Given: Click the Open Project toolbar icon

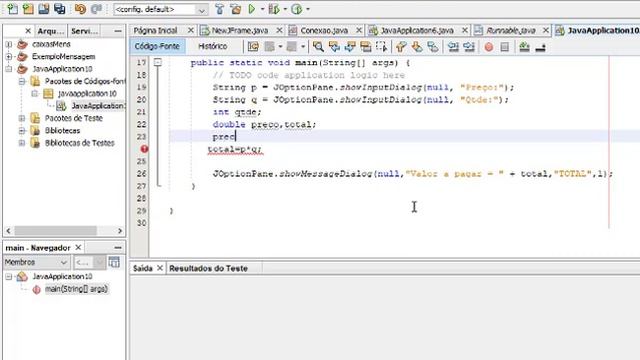Looking at the screenshot, I should click(x=44, y=9).
